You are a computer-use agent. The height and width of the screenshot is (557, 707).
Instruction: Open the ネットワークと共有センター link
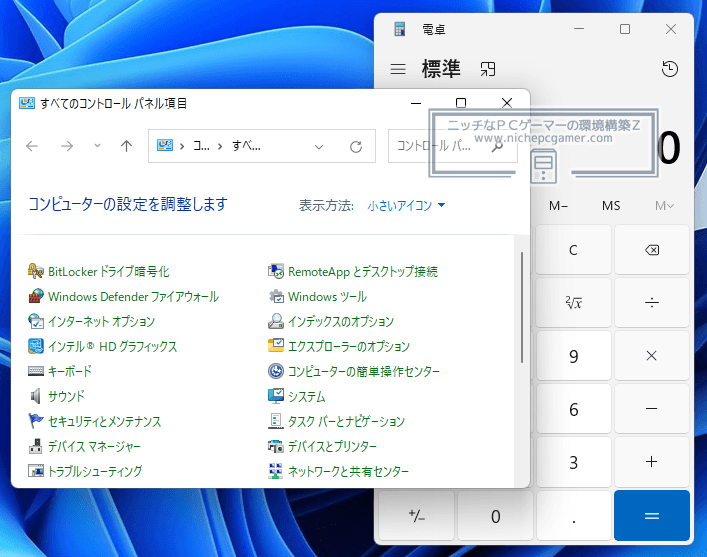[349, 471]
